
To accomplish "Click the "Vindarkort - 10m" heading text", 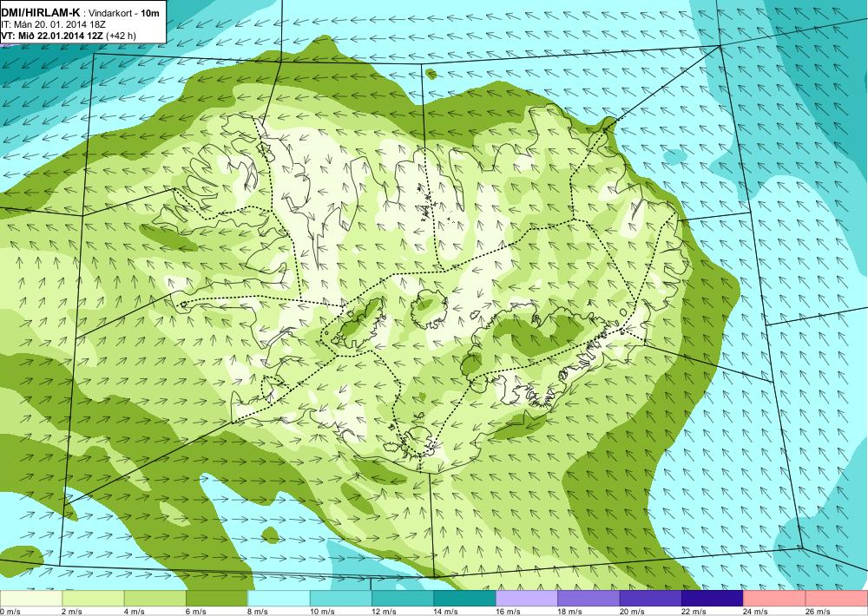I will point(124,15).
